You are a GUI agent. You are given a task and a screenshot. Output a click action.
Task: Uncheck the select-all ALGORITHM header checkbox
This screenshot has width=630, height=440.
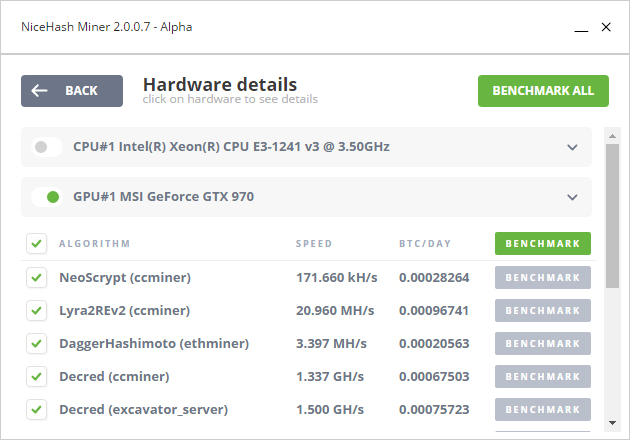(37, 244)
